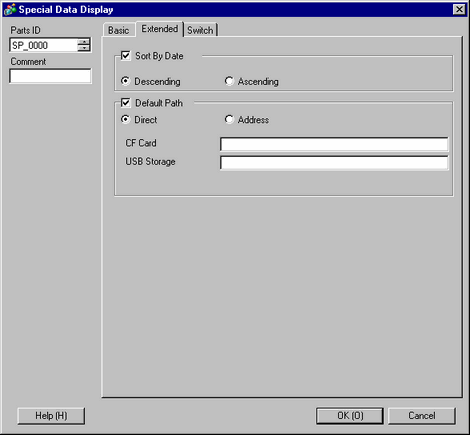Switch to the Switch tab
Image resolution: width=470 pixels, height=435 pixels.
[200, 30]
